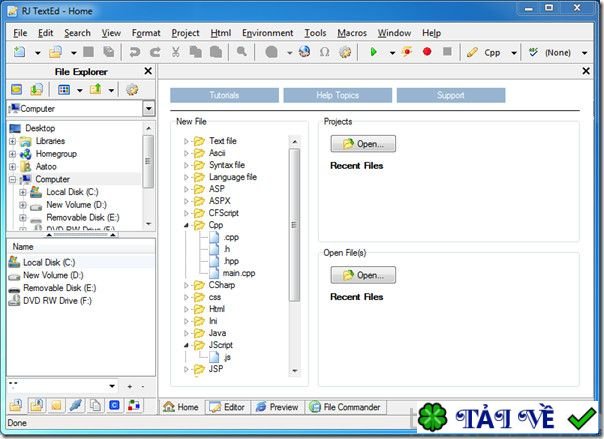Expand Local Disk (C:) in the tree

(23, 192)
